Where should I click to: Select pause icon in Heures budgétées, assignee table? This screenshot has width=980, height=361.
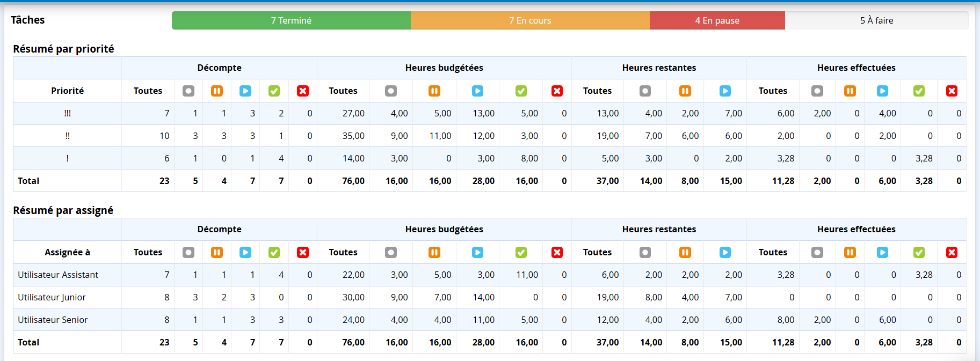(x=434, y=252)
